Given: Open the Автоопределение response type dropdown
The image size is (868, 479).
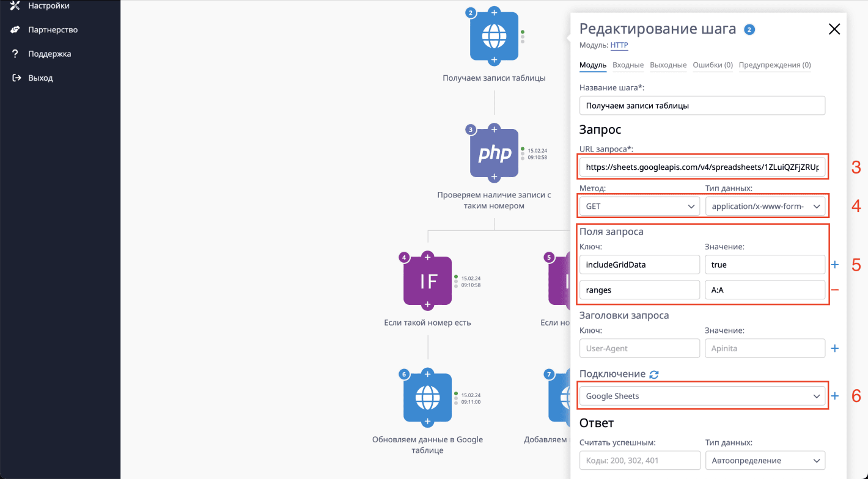Looking at the screenshot, I should (765, 460).
